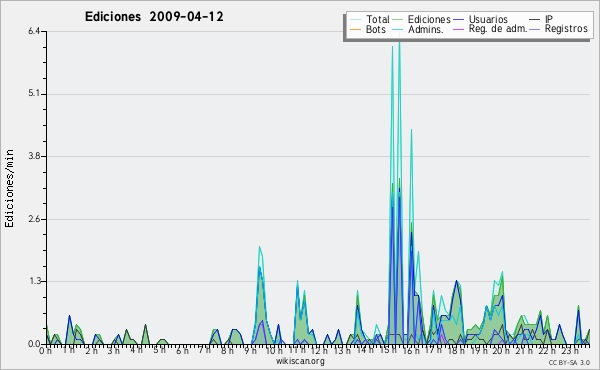Image resolution: width=600 pixels, height=370 pixels.
Task: Click the Ediciones/min axis label
Action: tap(9, 188)
